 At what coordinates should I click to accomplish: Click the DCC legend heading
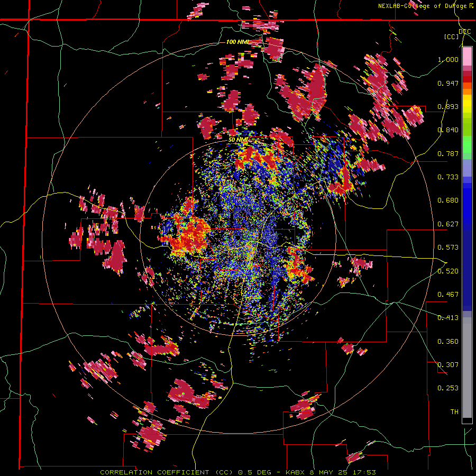click(464, 32)
